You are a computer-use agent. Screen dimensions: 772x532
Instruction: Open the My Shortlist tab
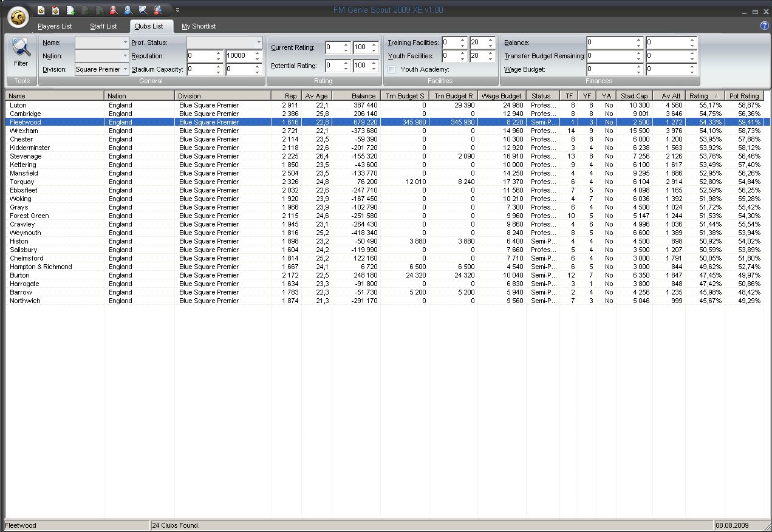click(x=199, y=27)
